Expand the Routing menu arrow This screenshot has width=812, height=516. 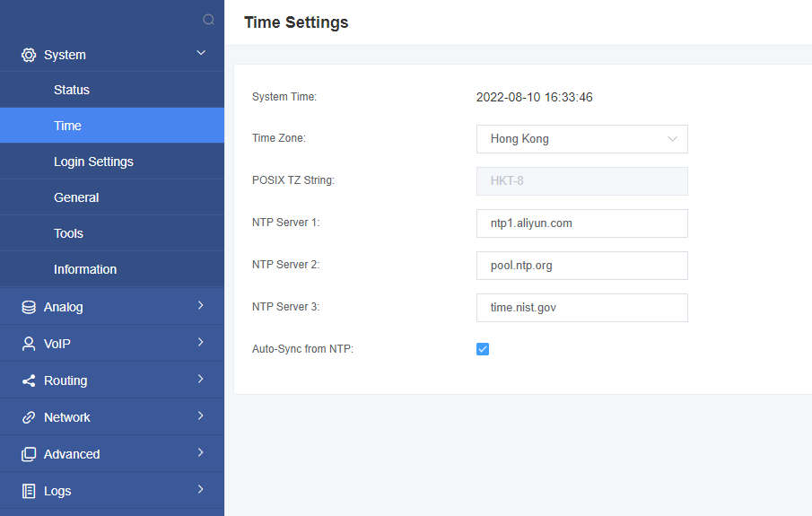(x=200, y=379)
